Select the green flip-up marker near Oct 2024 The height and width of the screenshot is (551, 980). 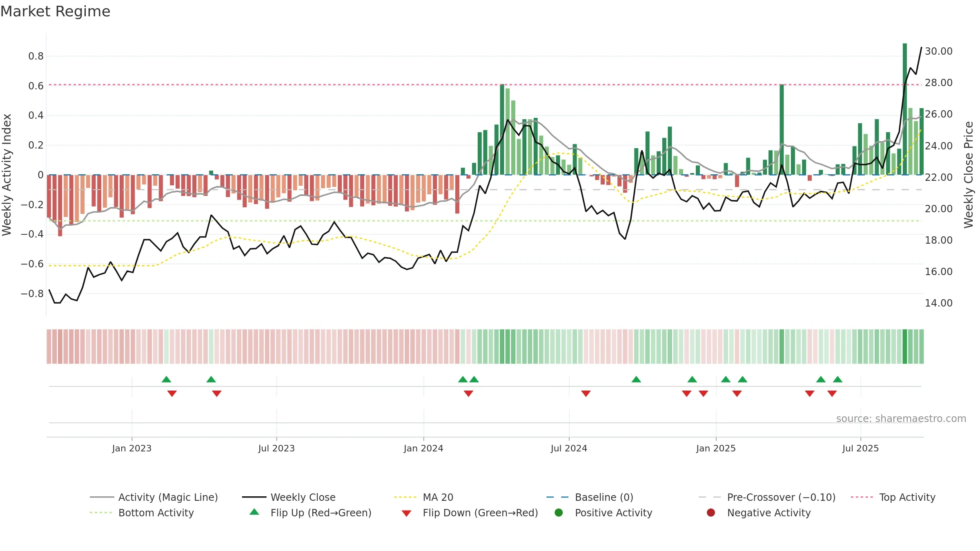point(636,379)
